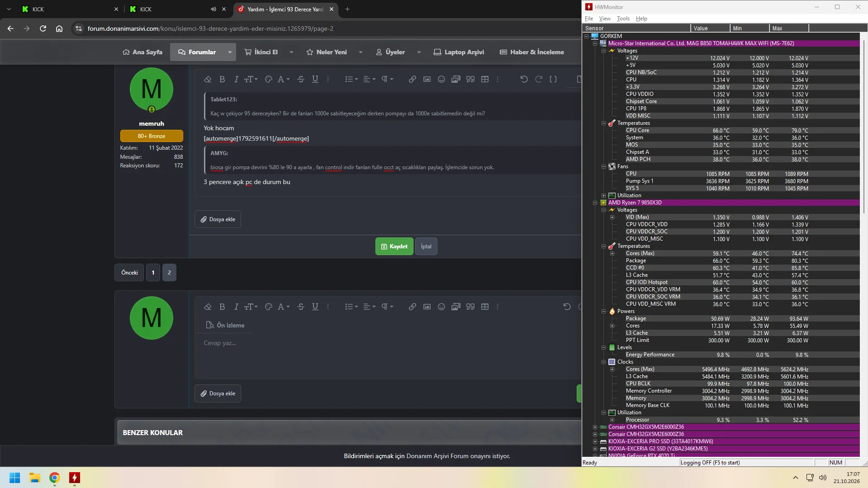
Task: Insert image in the upper editor toolbar
Action: [x=427, y=79]
